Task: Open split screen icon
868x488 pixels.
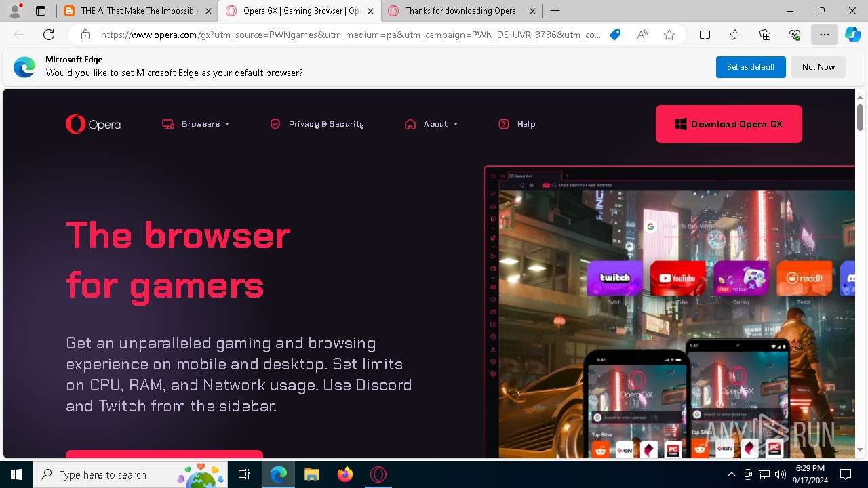Action: 705,35
